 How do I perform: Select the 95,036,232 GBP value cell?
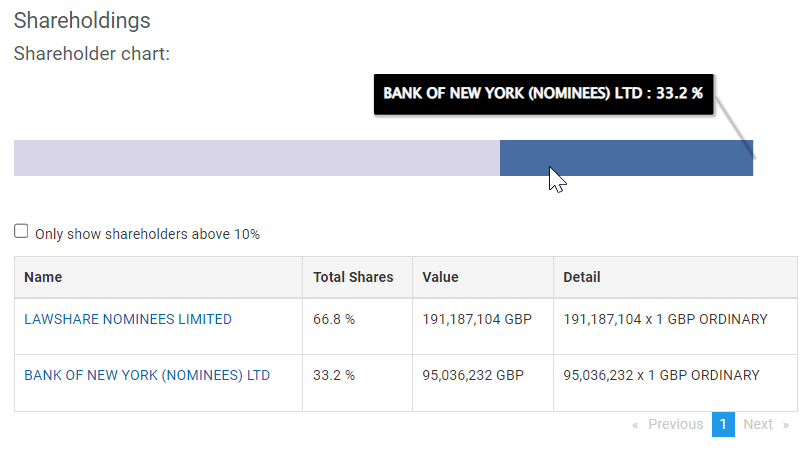click(483, 383)
